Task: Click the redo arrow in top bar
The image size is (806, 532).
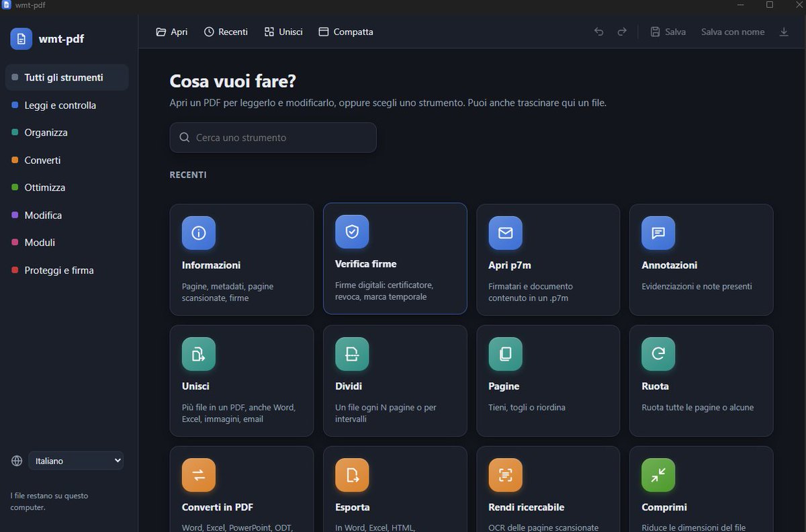Action: point(622,32)
